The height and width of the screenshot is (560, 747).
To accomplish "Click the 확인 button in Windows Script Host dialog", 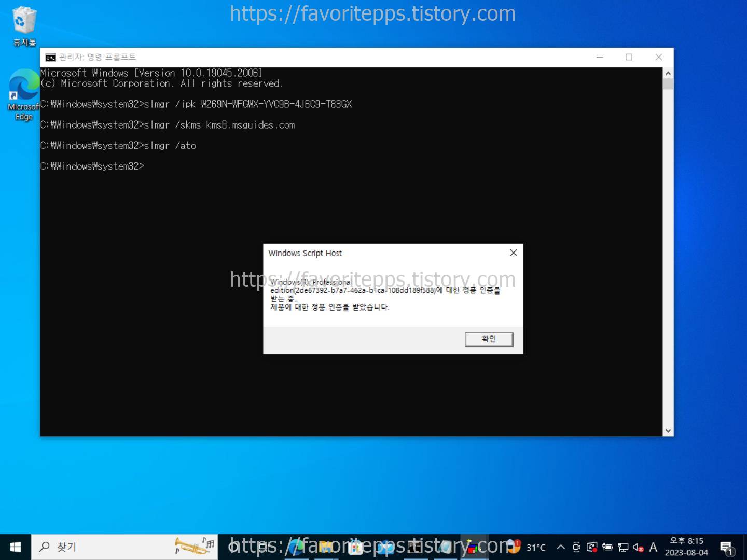I will coord(489,339).
